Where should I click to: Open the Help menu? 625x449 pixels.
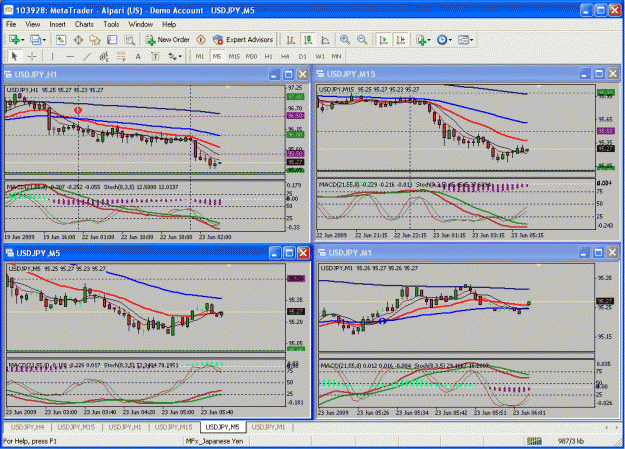pyautogui.click(x=169, y=24)
